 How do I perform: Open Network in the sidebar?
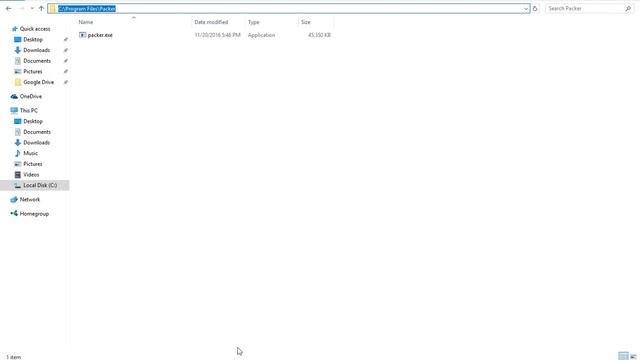coord(30,200)
